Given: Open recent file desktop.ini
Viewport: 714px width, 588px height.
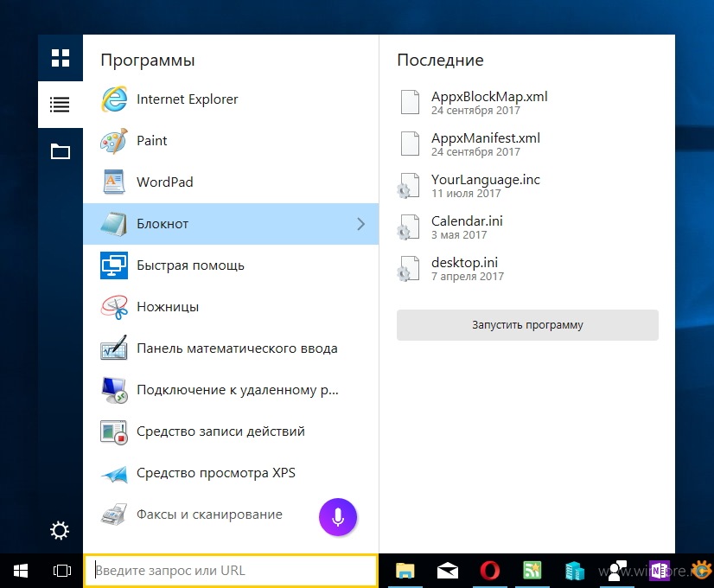Looking at the screenshot, I should [x=527, y=268].
